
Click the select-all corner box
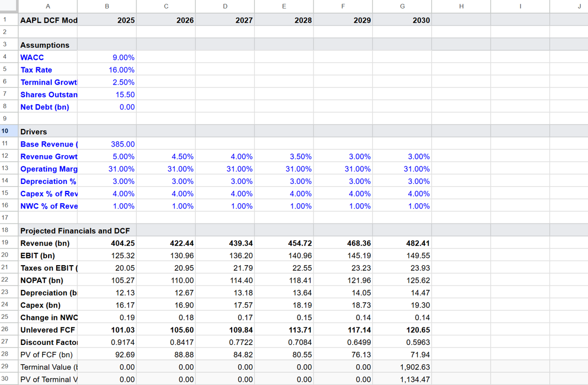[9, 6]
